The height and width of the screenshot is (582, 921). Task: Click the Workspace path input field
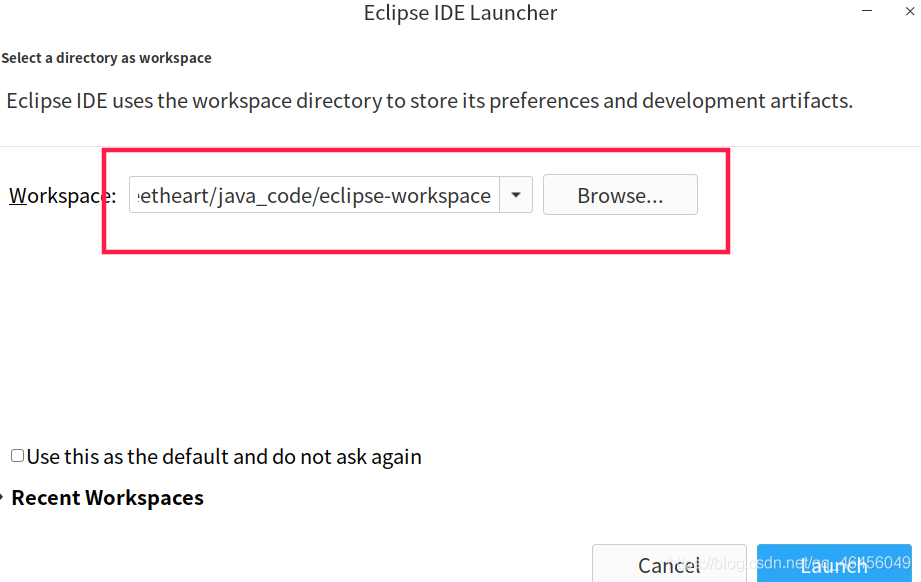click(314, 195)
